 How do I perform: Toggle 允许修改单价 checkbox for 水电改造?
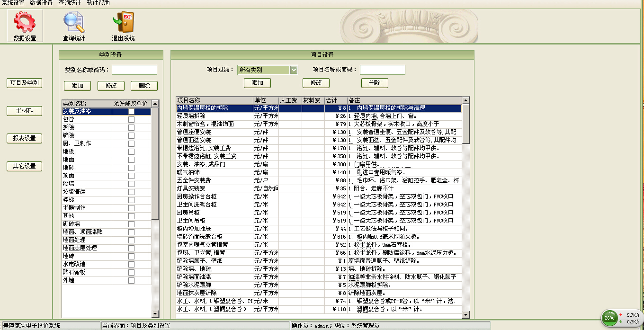tap(131, 265)
